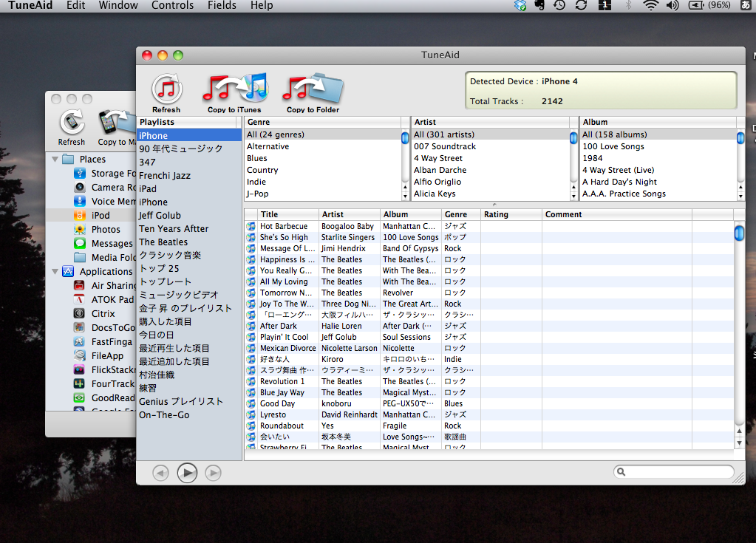Click the Album list scrollbar thumb
Image resolution: width=756 pixels, height=543 pixels.
coord(740,138)
